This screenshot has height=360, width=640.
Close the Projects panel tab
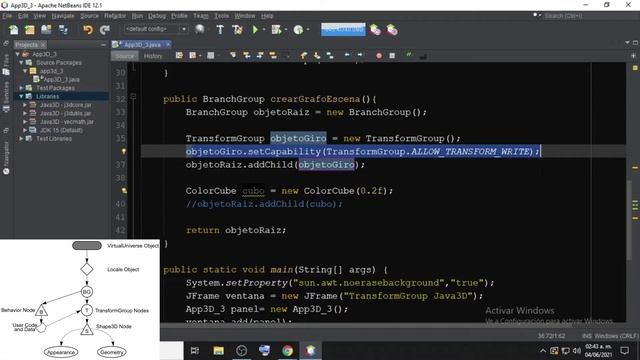point(43,44)
